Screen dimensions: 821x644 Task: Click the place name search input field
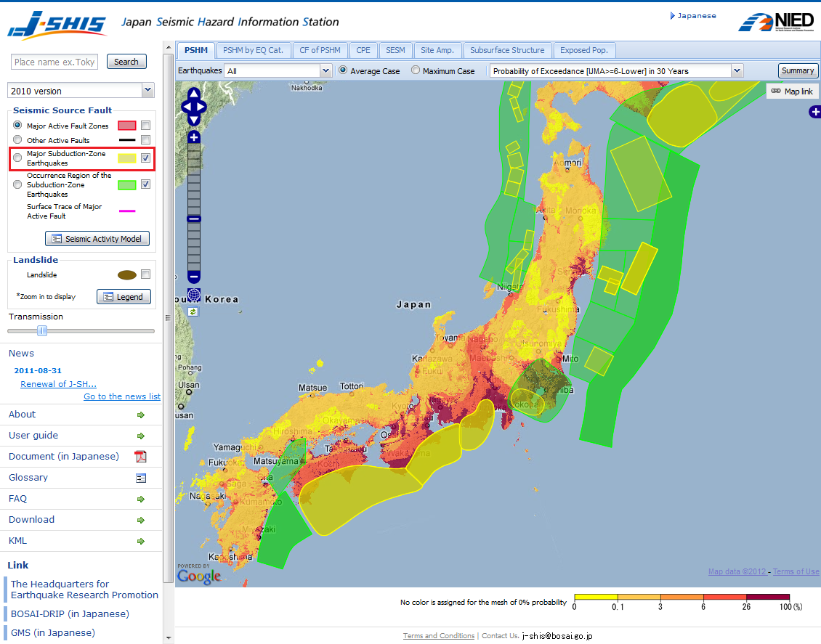pyautogui.click(x=54, y=62)
